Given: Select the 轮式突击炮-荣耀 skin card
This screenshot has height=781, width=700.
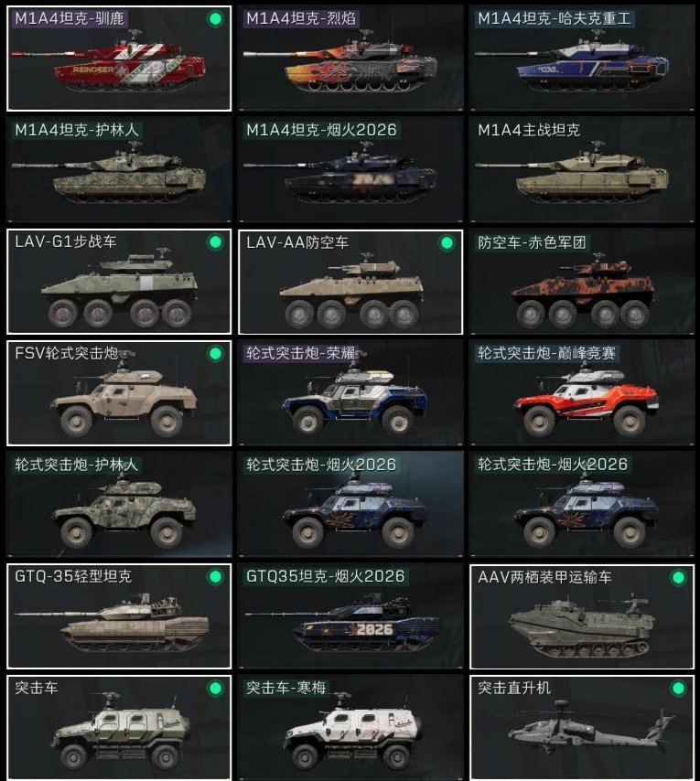Looking at the screenshot, I should coord(350,393).
